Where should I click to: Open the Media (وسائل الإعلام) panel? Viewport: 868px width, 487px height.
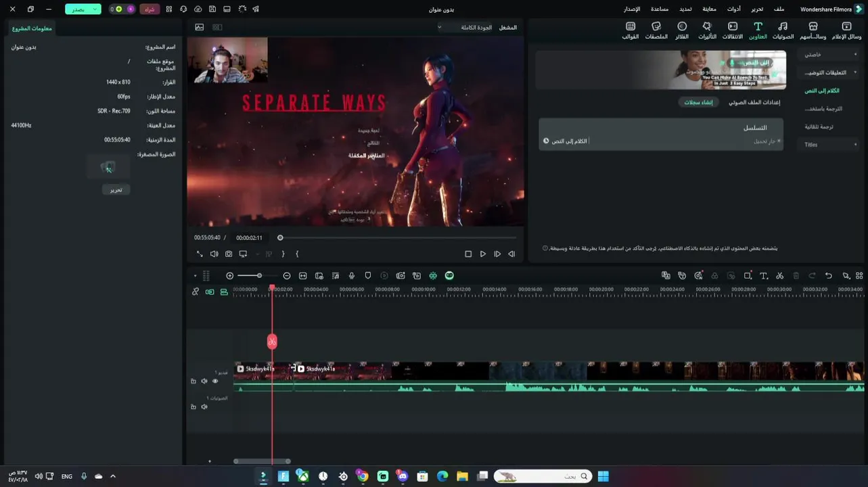(x=846, y=30)
